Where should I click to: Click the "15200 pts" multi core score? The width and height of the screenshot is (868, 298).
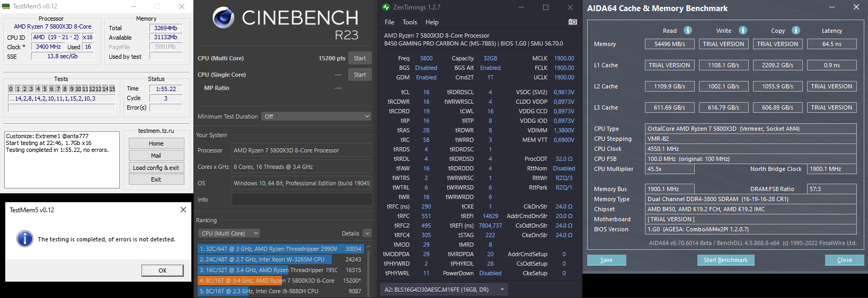click(332, 58)
